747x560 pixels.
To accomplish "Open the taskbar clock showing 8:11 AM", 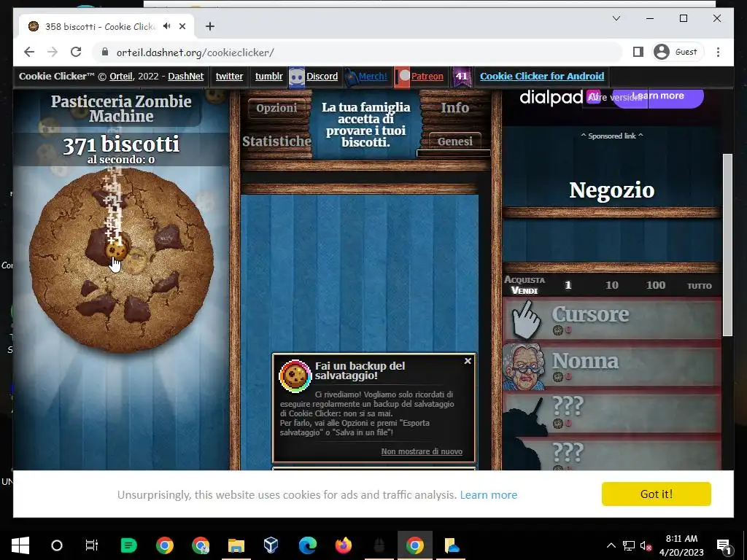I will pos(681,545).
